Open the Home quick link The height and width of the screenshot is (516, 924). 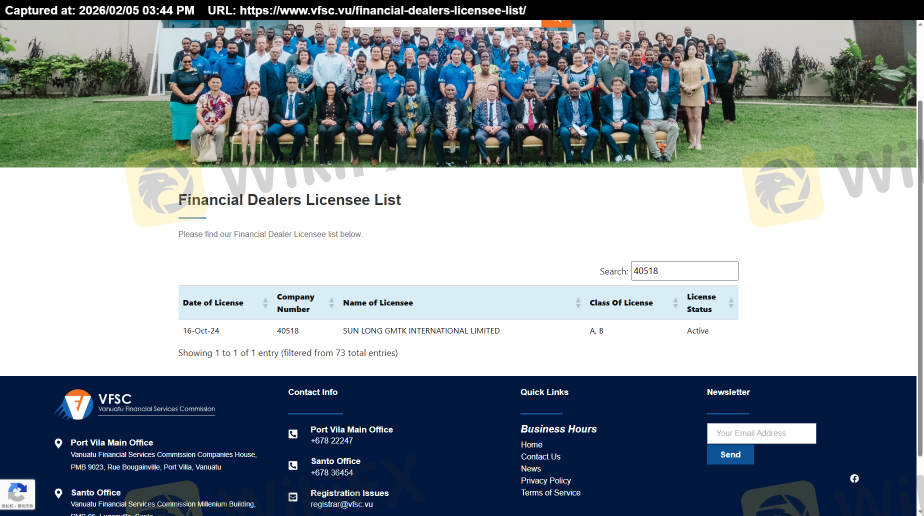click(x=531, y=445)
